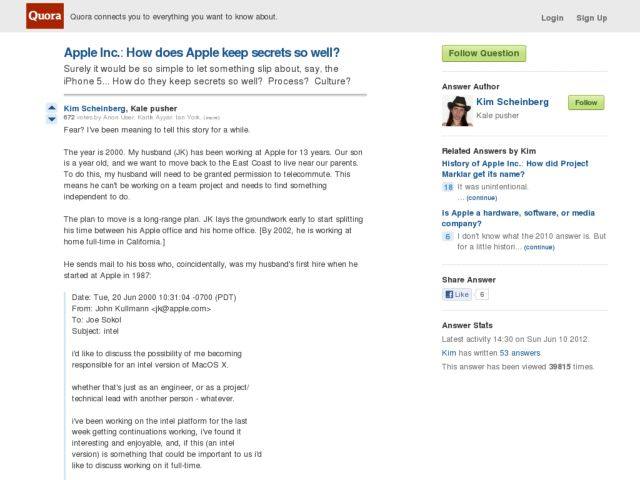
Task: Follow Kim Scheinberg in the sidebar
Action: click(x=586, y=103)
